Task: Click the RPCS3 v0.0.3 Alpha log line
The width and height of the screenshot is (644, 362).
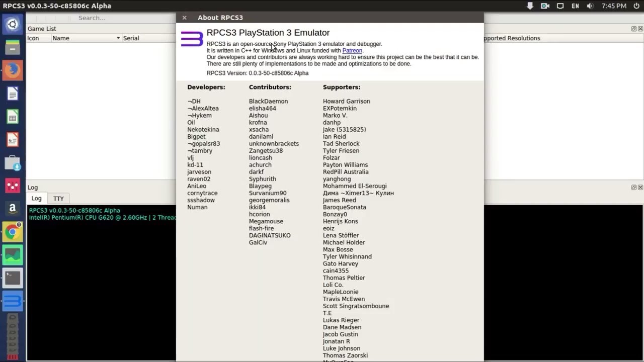Action: [x=74, y=211]
